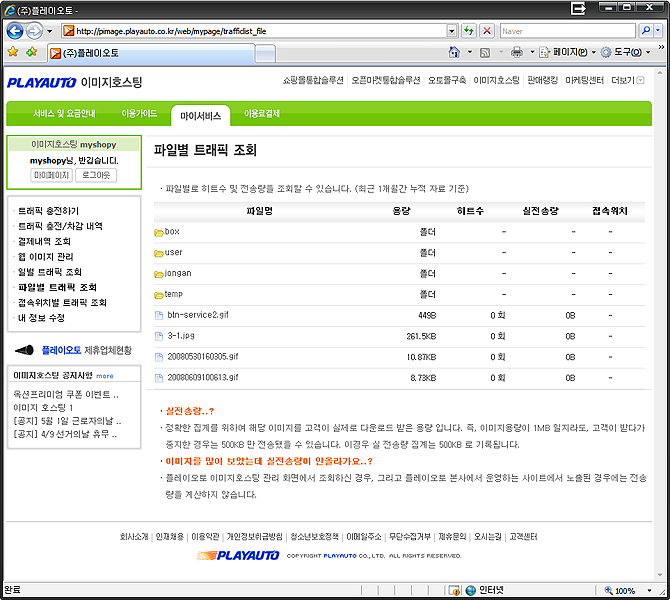Click the search magnifier icon
Screen dimensions: 670x600
(x=644, y=31)
